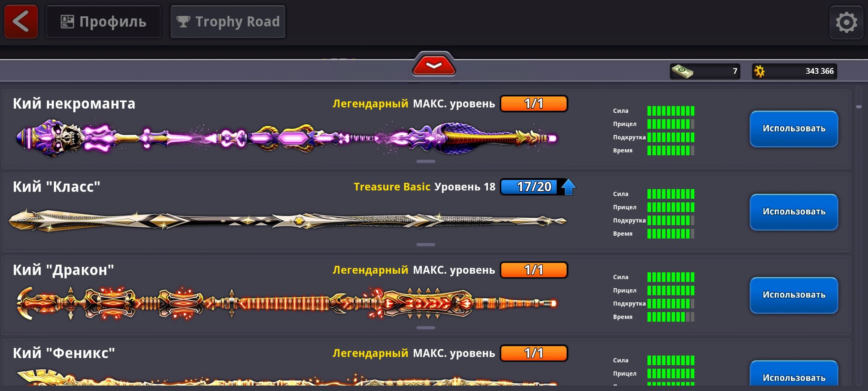Open the Trophy Road tab

[x=228, y=22]
